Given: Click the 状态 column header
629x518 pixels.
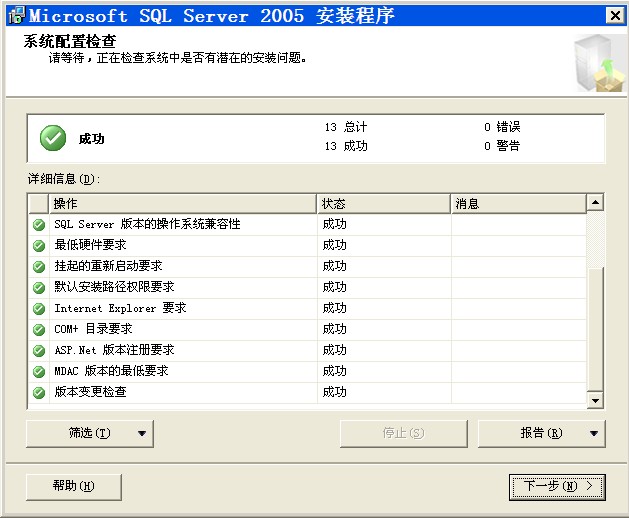Looking at the screenshot, I should click(383, 204).
